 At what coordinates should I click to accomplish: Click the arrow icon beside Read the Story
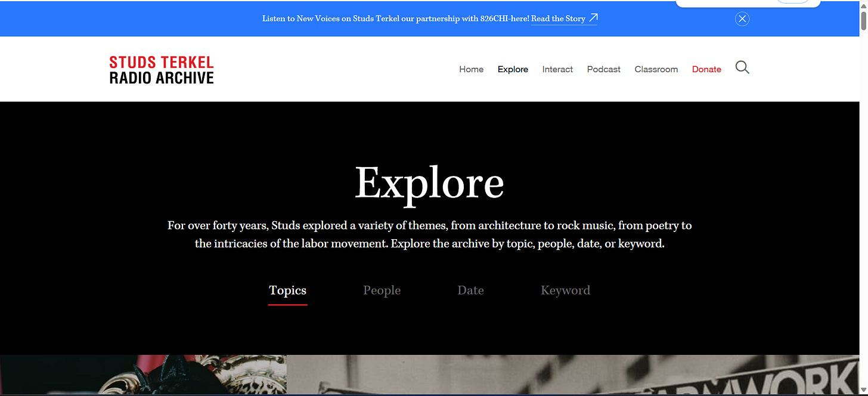click(x=593, y=18)
